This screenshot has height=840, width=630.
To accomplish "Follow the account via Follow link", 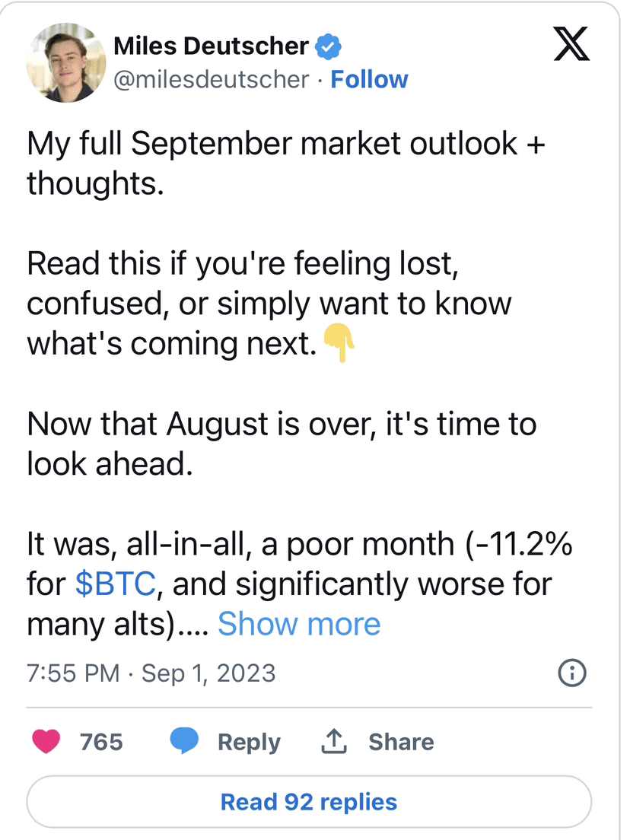I will [369, 80].
